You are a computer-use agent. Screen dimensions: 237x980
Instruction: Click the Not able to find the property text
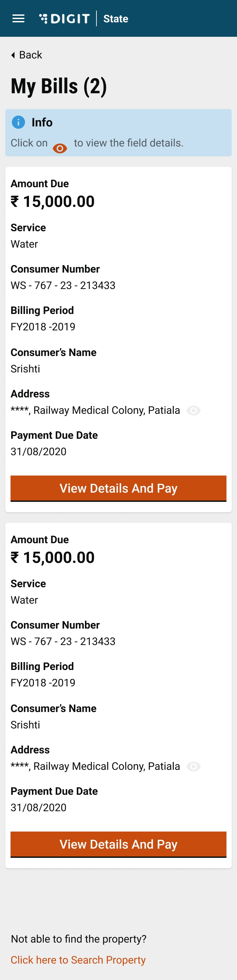pos(78,939)
